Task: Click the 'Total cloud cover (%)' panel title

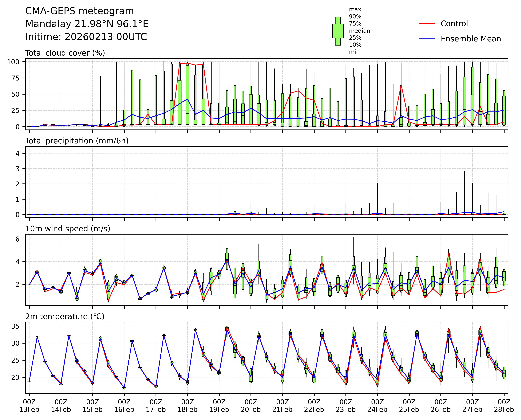Action: 65,53
